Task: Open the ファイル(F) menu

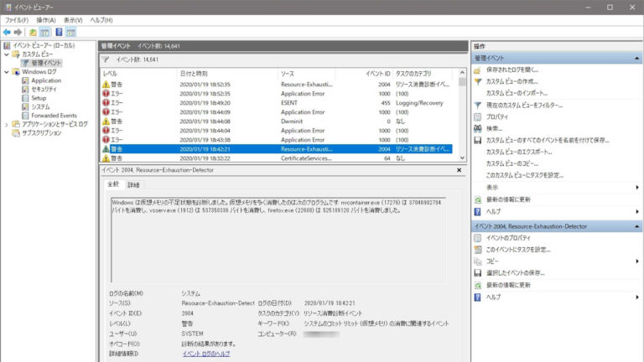Action: click(x=17, y=20)
